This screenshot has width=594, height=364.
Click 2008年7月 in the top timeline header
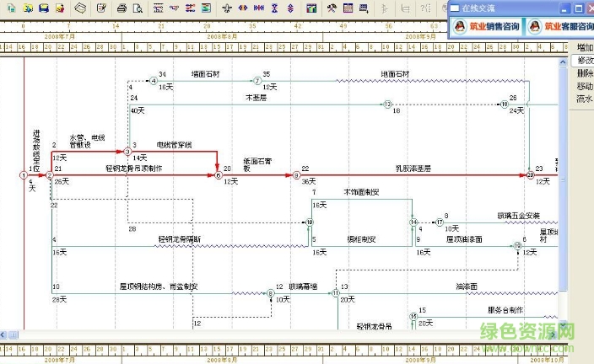[59, 37]
